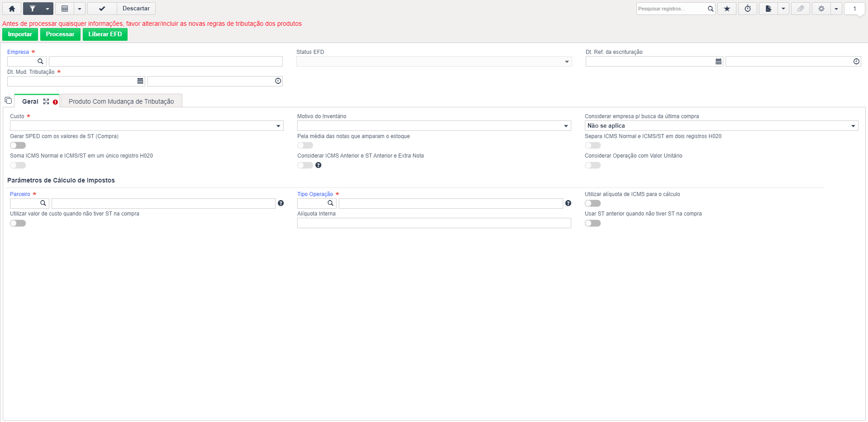
Task: Click the export document icon
Action: [x=768, y=9]
